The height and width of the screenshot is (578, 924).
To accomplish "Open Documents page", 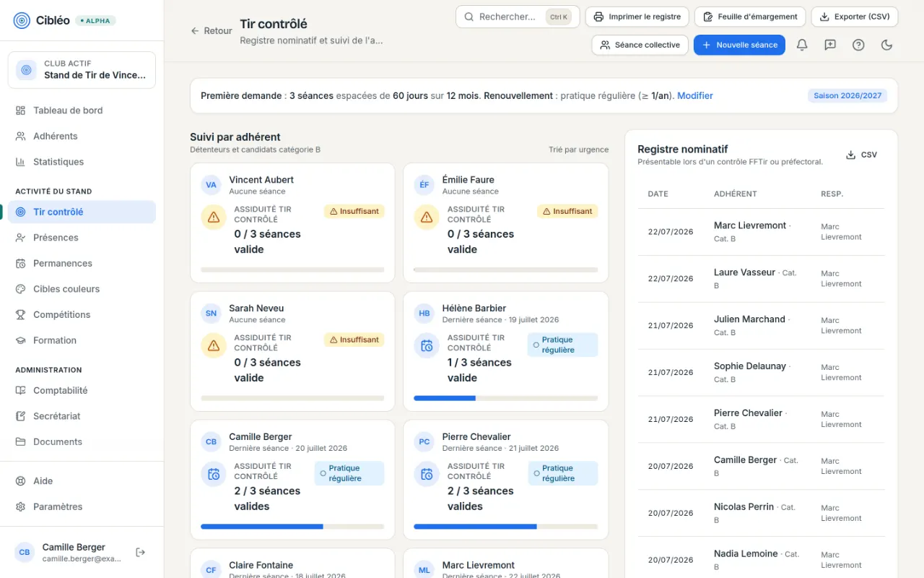I will coord(82,441).
